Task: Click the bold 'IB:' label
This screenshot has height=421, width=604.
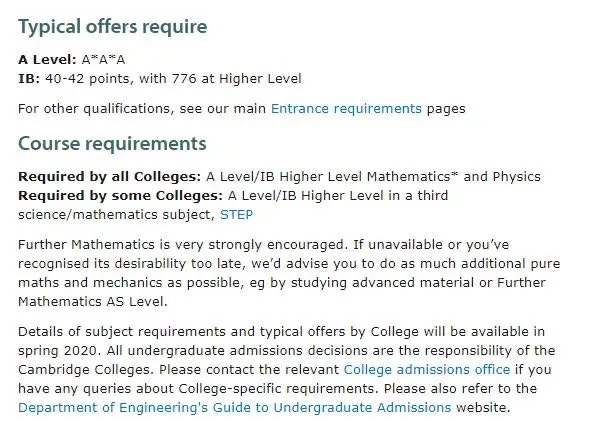Action: tap(29, 79)
